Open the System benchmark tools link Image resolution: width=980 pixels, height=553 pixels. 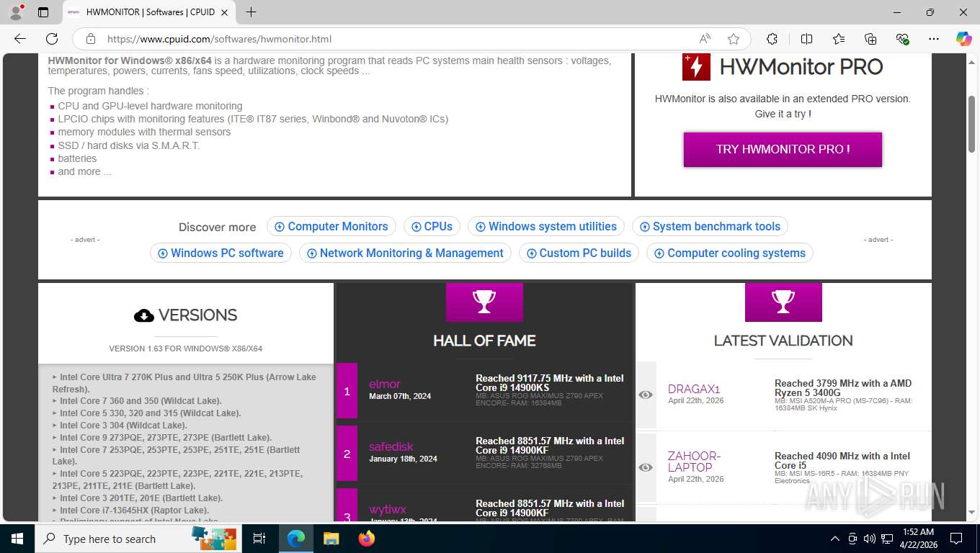coord(710,226)
